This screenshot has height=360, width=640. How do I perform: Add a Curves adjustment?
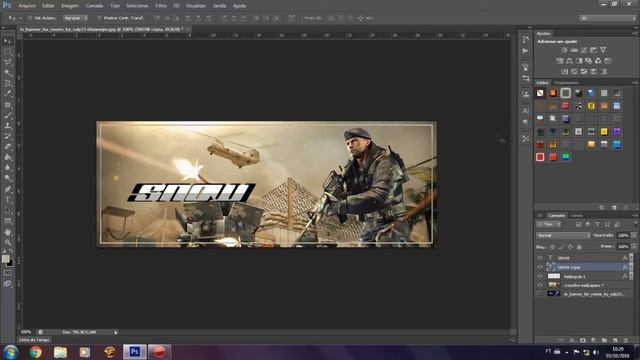(584, 50)
